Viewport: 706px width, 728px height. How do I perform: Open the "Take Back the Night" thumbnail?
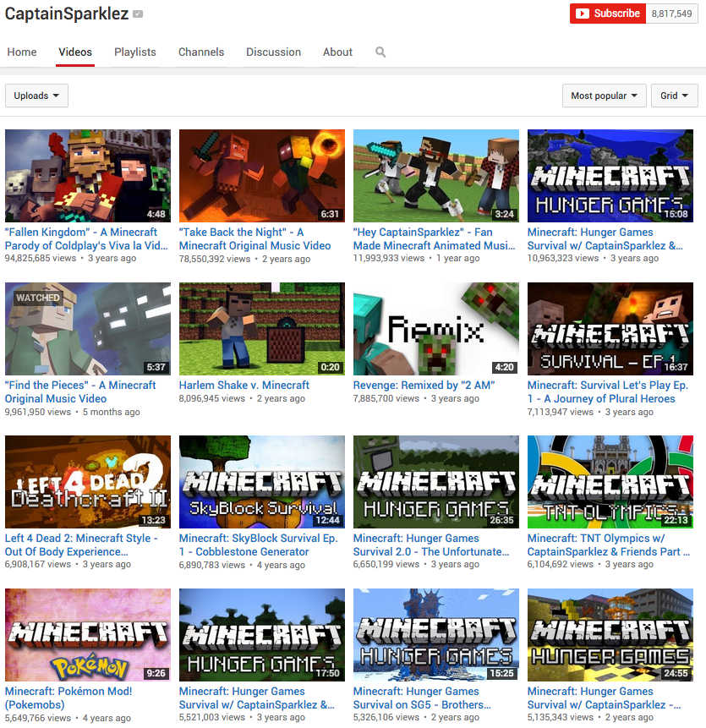(262, 176)
